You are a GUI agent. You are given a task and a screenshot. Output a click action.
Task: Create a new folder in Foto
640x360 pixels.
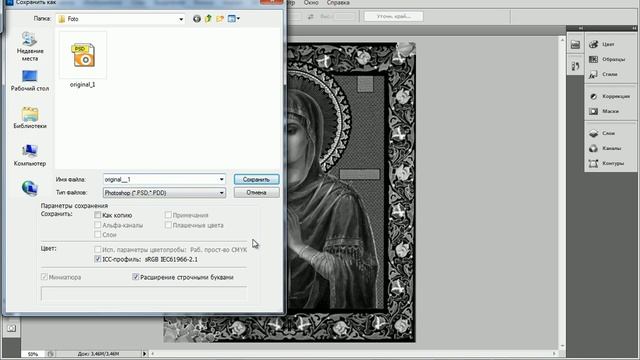(220, 19)
